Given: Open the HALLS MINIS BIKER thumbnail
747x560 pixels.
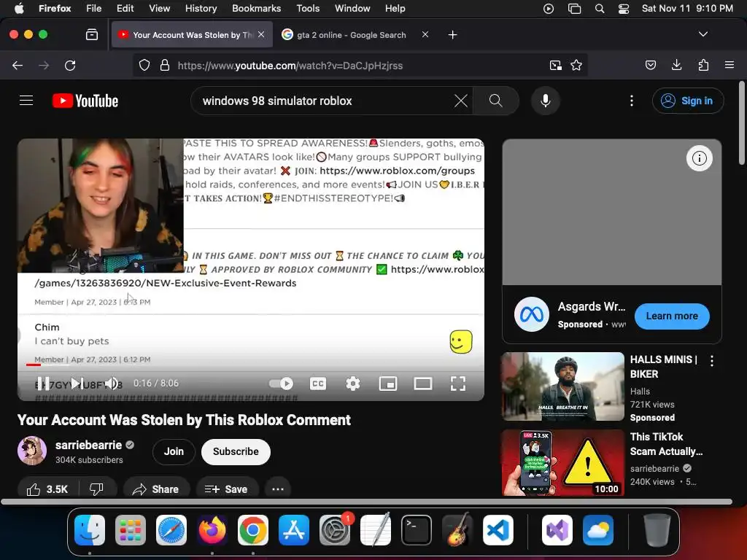Looking at the screenshot, I should coord(562,386).
